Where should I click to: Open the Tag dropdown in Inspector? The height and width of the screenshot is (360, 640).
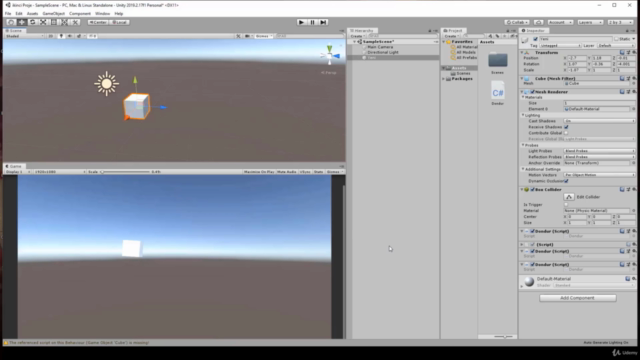[560, 46]
